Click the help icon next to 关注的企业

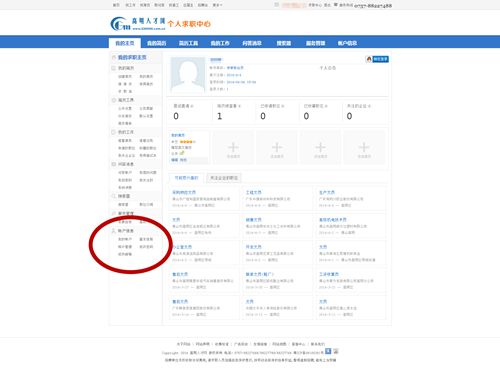click(369, 106)
